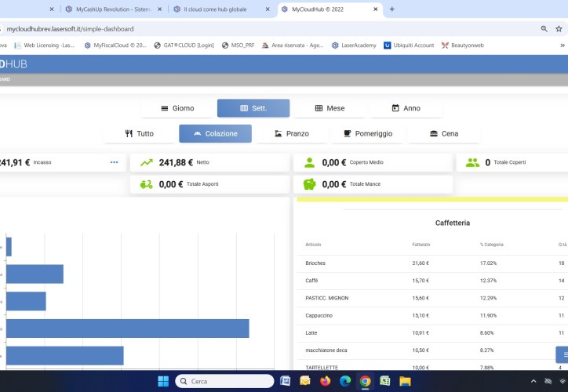Open Firefox from the Windows taskbar
This screenshot has height=392, width=568.
[x=325, y=381]
